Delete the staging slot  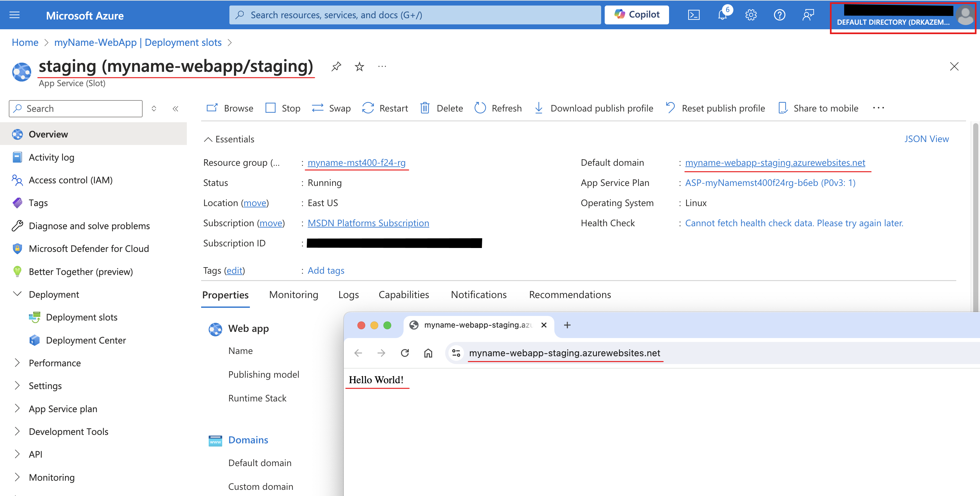click(441, 109)
